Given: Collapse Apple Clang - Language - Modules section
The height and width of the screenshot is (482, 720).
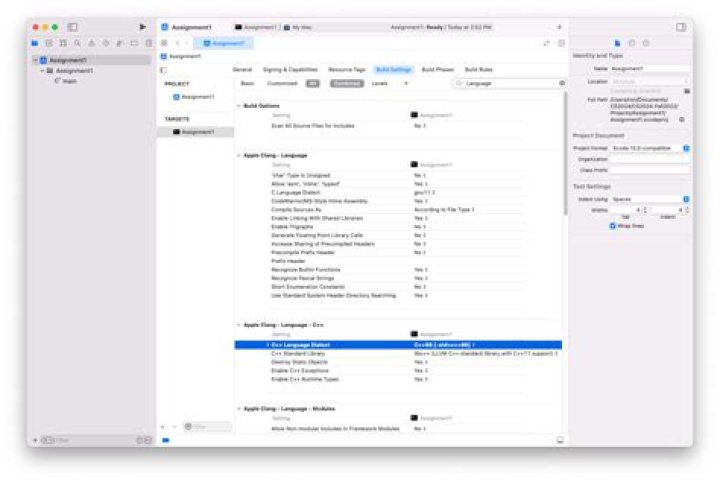Looking at the screenshot, I should pyautogui.click(x=239, y=409).
